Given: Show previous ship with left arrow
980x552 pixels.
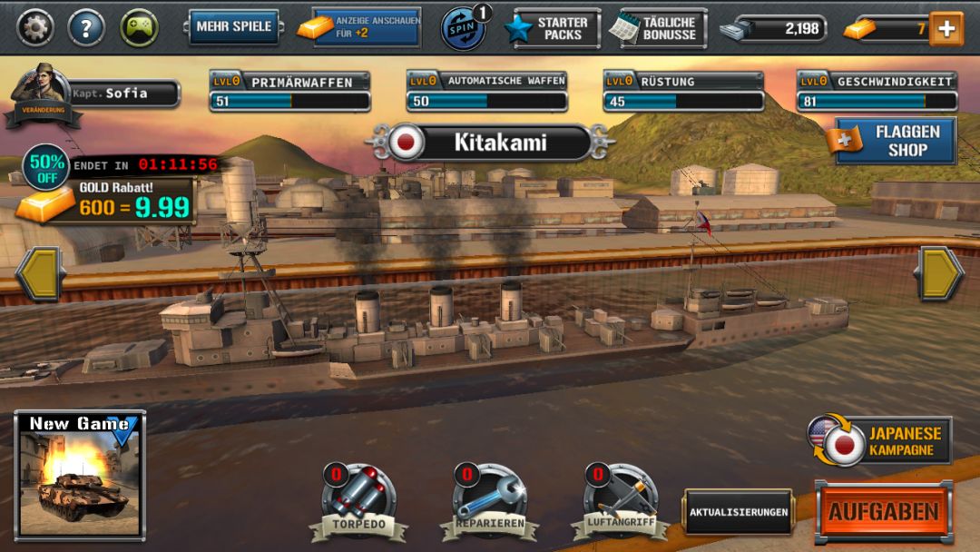Looking at the screenshot, I should [x=41, y=274].
